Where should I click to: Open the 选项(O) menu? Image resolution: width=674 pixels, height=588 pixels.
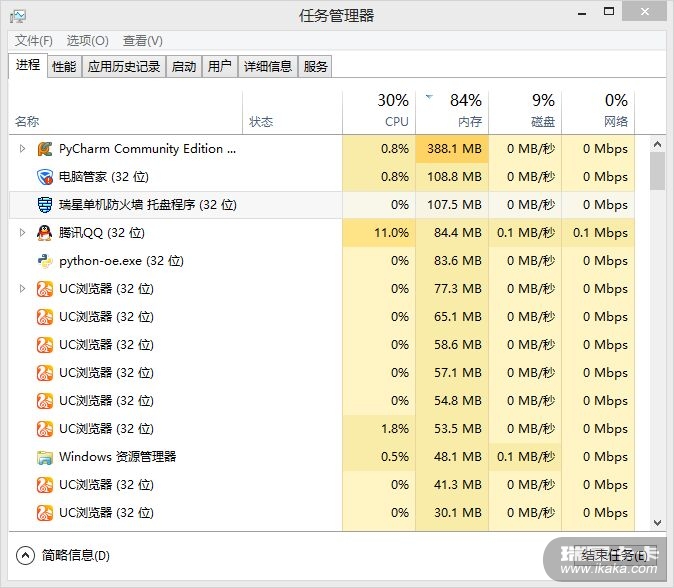(x=88, y=41)
